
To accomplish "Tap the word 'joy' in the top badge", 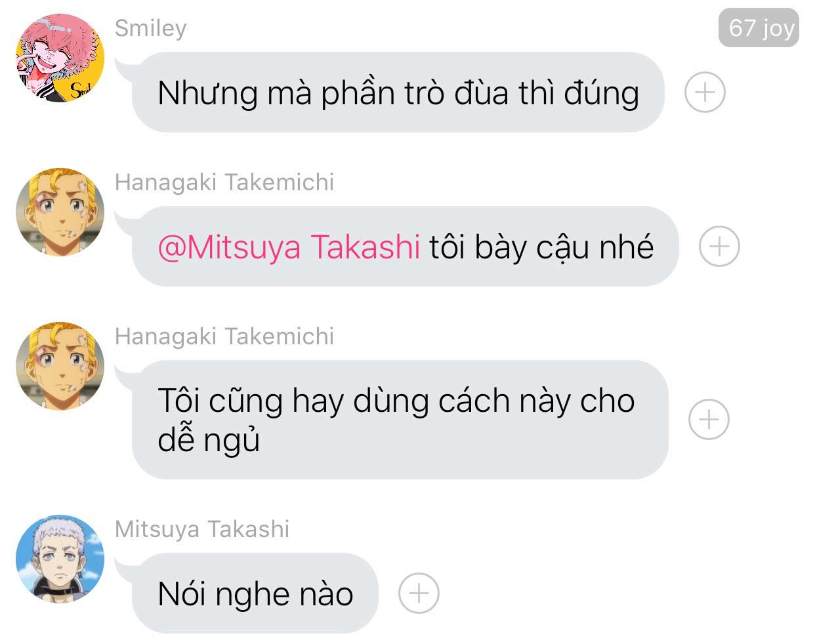I will coord(778,29).
